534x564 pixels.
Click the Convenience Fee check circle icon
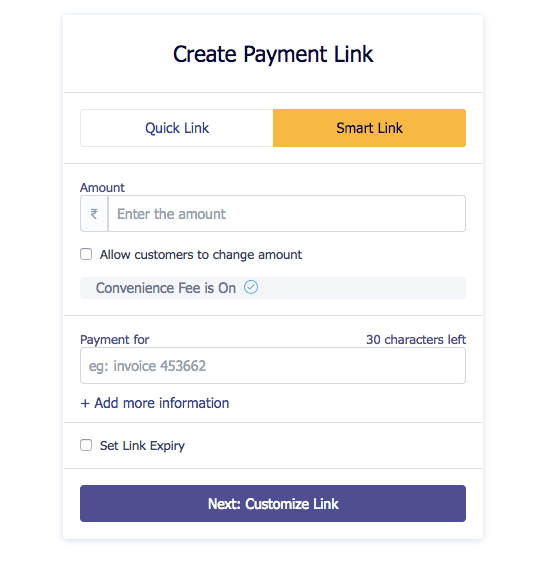tap(251, 287)
